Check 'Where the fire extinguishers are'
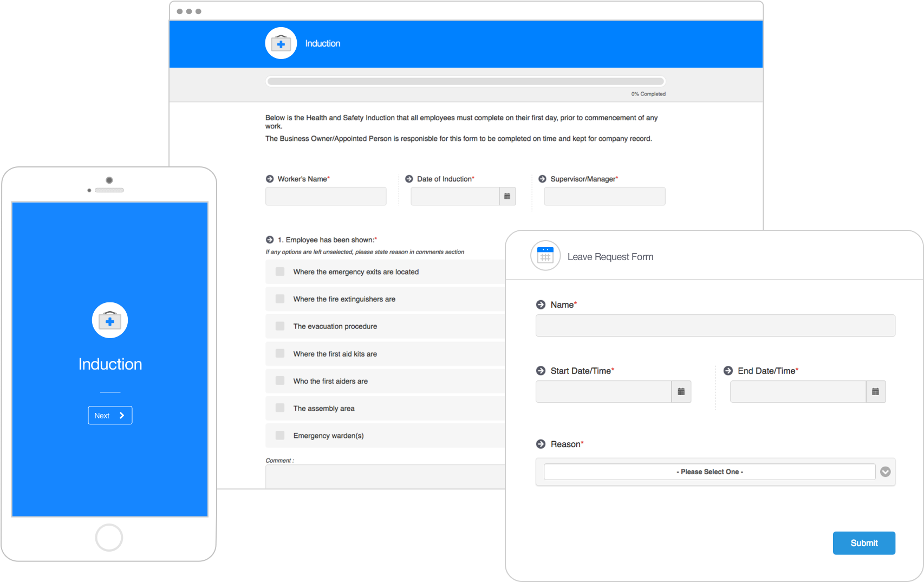The height and width of the screenshot is (582, 924). [280, 299]
